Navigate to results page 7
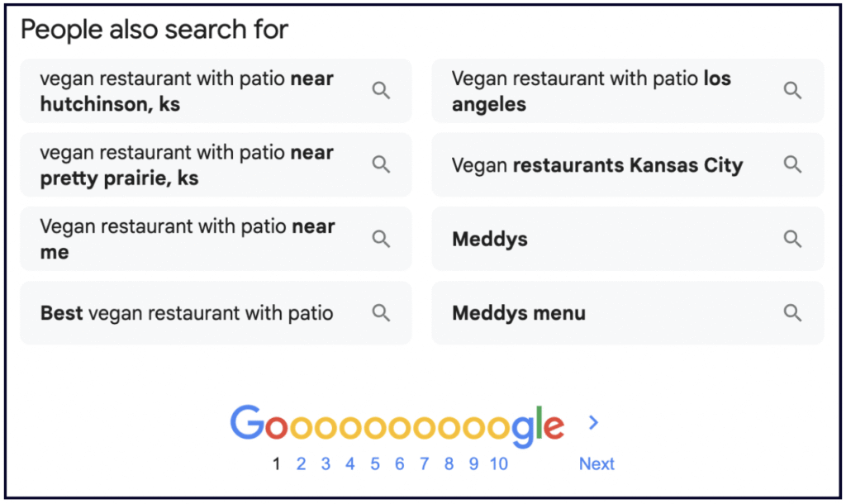This screenshot has height=504, width=846. 424,464
